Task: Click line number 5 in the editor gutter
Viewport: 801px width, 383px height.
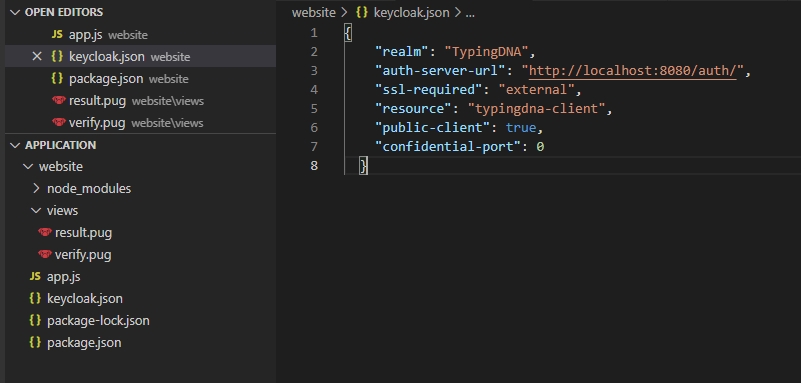Action: [314, 108]
